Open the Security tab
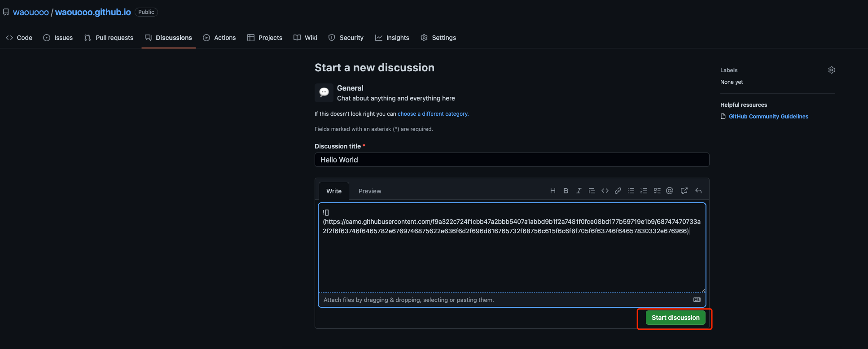Viewport: 868px width, 349px height. [346, 38]
